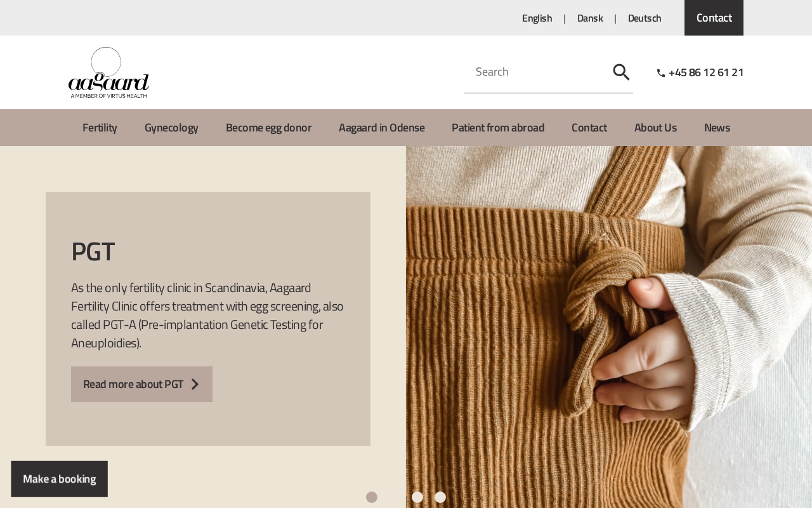This screenshot has height=508, width=812.
Task: Open the Fertility menu
Action: point(100,128)
